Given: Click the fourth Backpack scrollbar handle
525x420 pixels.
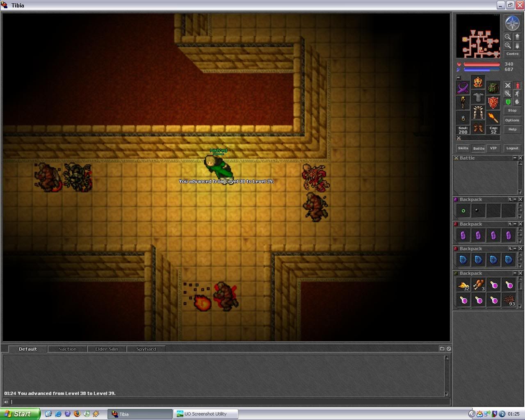Looking at the screenshot, I should click(x=520, y=285).
